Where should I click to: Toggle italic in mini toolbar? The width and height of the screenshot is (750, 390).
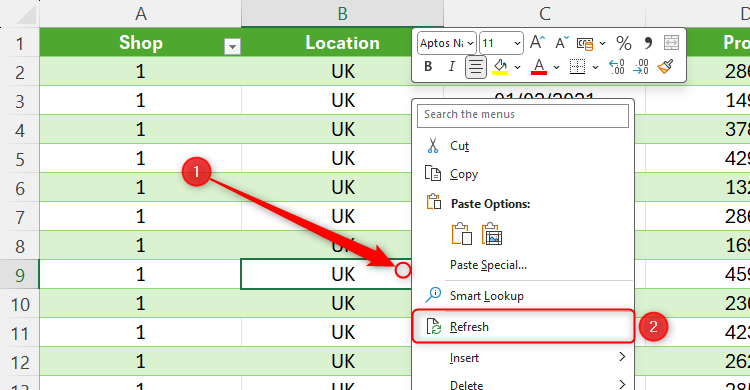[452, 67]
